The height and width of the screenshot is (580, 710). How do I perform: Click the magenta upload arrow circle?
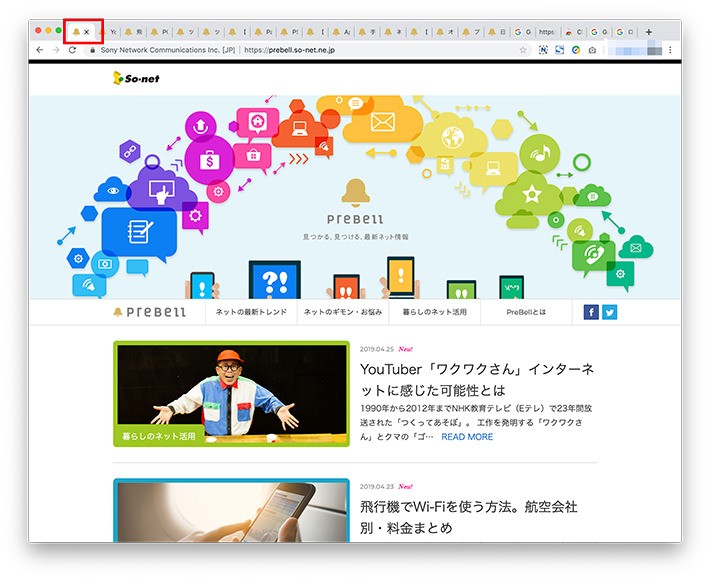pyautogui.click(x=200, y=126)
